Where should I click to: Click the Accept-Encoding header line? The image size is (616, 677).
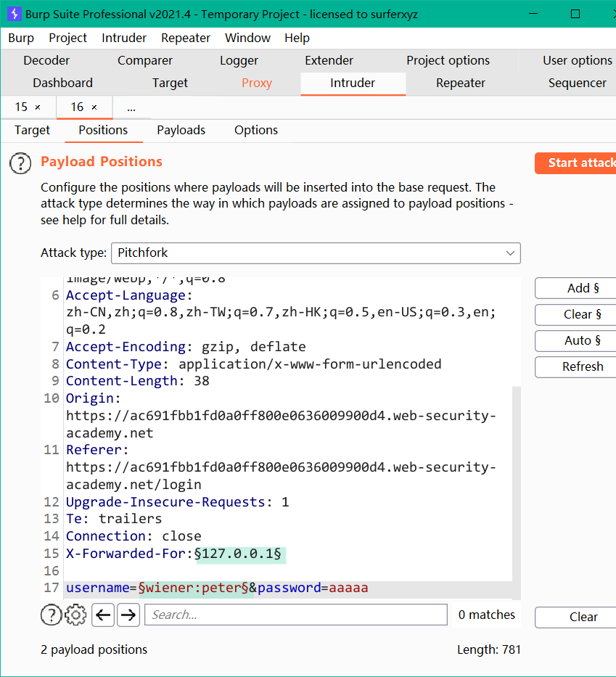click(x=186, y=347)
